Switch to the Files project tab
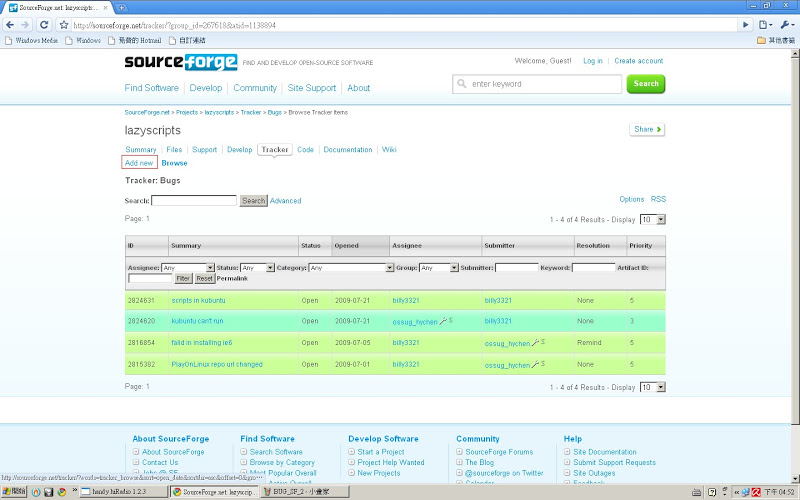 (x=174, y=149)
